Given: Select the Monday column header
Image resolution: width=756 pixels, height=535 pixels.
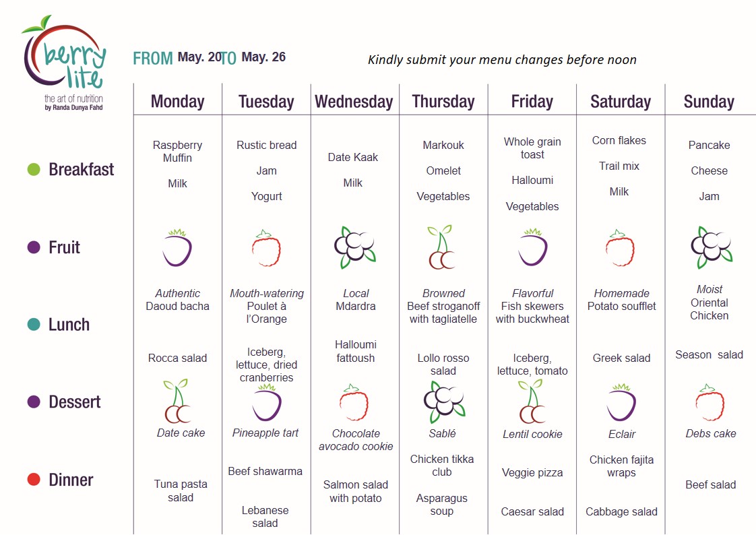Looking at the screenshot, I should (177, 101).
